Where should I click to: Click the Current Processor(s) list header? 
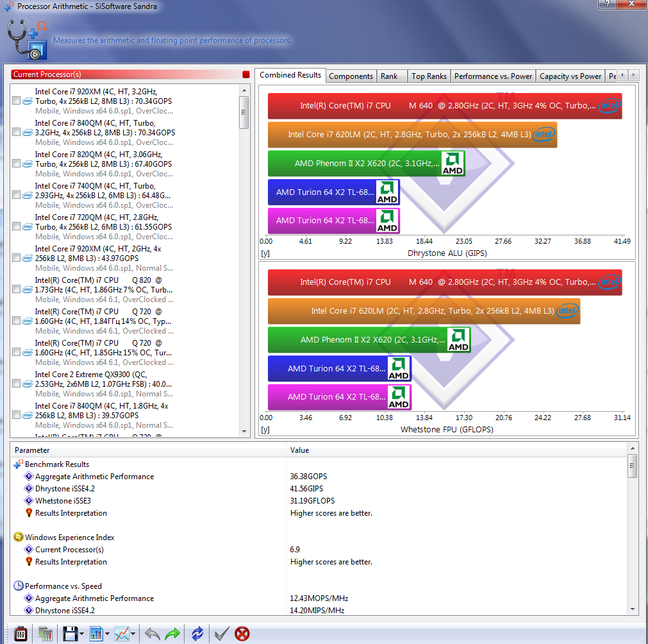pyautogui.click(x=131, y=74)
